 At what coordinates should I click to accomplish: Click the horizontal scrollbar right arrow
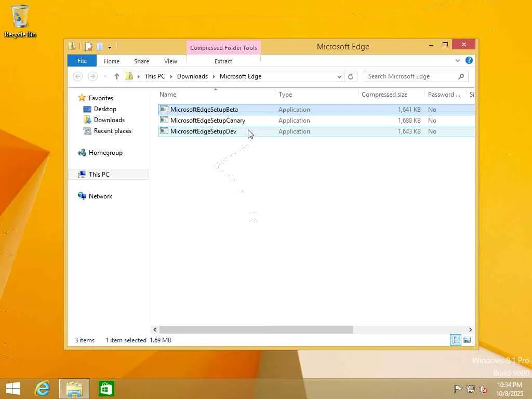point(470,329)
